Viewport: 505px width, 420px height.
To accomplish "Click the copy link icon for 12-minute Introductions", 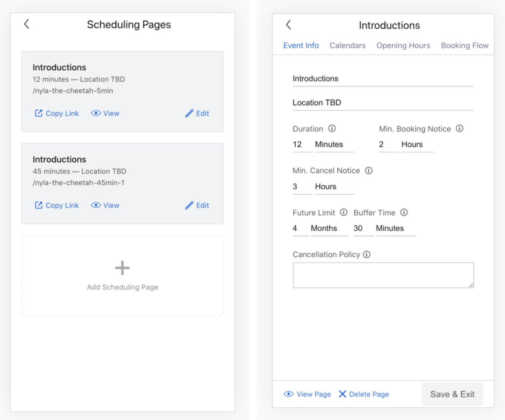I will 39,113.
